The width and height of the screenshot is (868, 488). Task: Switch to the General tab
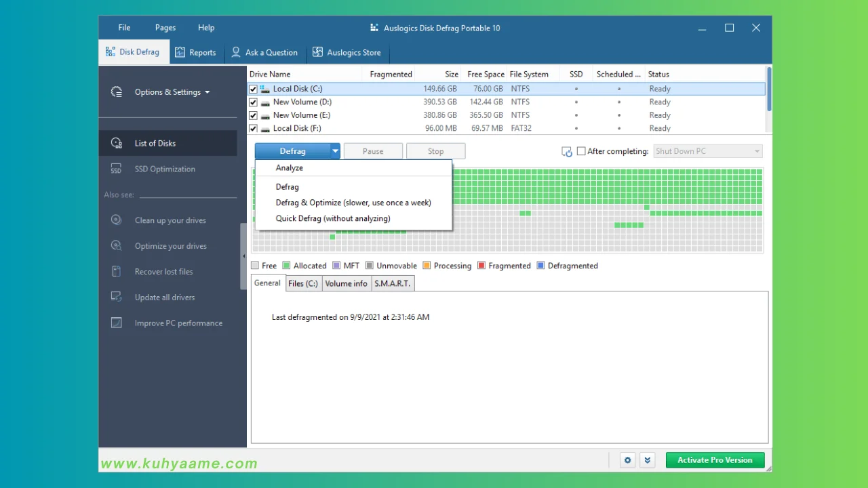point(267,283)
